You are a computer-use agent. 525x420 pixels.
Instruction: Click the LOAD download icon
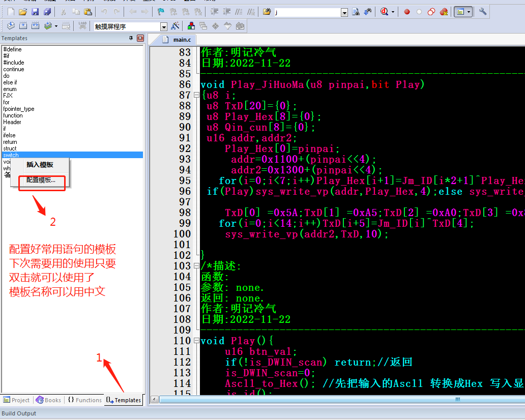(x=82, y=26)
